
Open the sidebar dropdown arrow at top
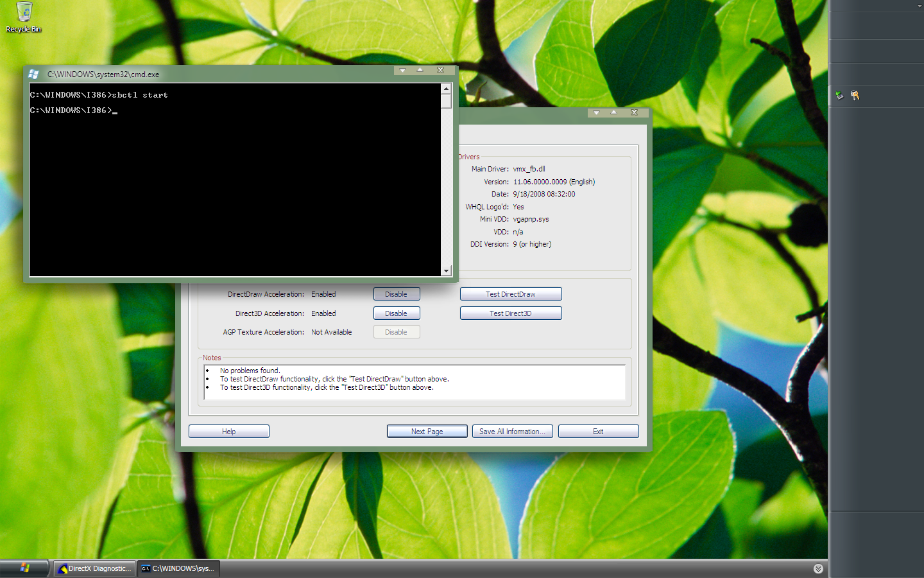click(x=920, y=6)
